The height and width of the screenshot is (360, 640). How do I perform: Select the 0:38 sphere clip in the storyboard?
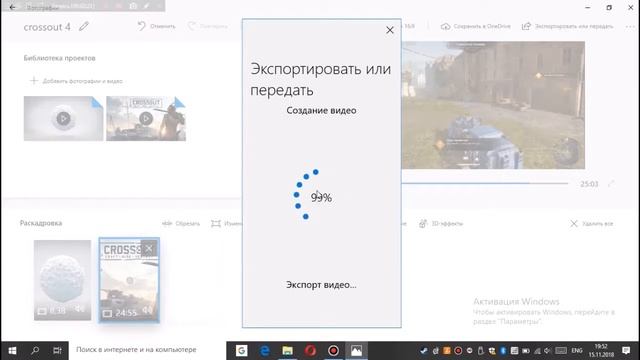(x=62, y=280)
